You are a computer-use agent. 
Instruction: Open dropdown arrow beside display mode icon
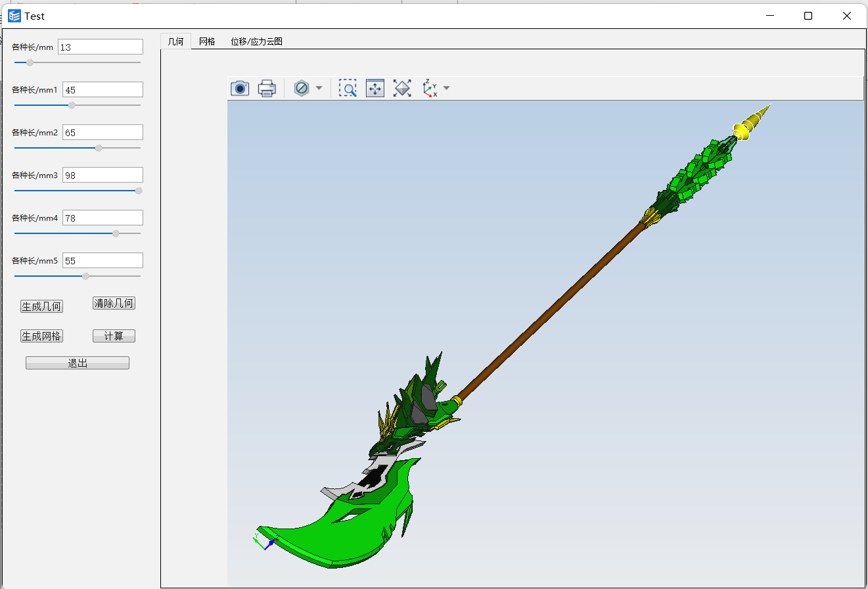point(319,88)
